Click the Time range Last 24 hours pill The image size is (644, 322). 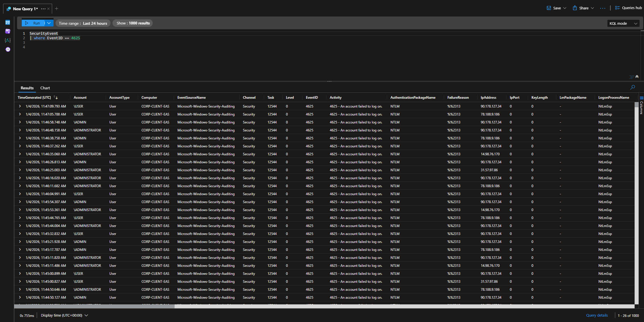tap(83, 23)
